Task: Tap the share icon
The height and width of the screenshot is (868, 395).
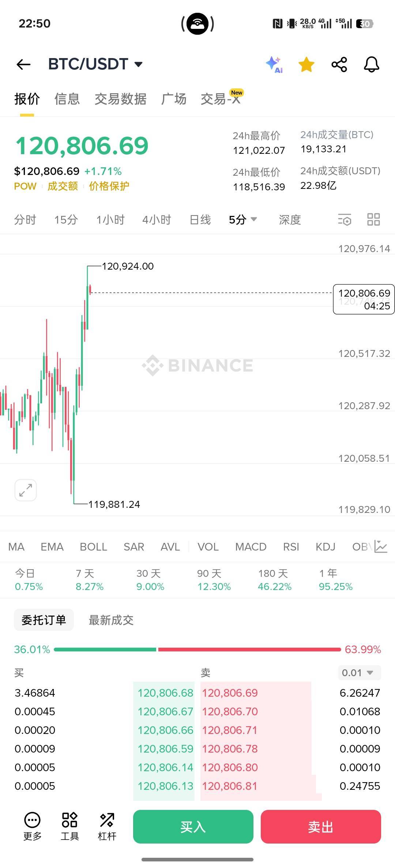Action: (x=339, y=65)
